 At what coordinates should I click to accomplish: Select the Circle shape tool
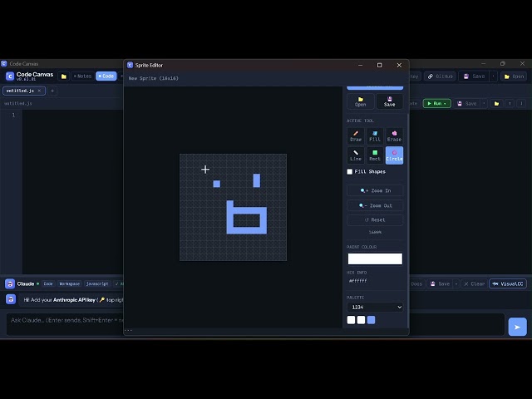click(394, 155)
